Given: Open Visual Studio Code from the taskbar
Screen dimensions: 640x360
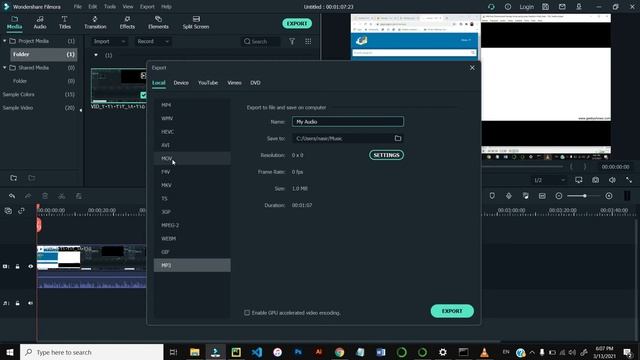Looking at the screenshot, I should pos(257,352).
